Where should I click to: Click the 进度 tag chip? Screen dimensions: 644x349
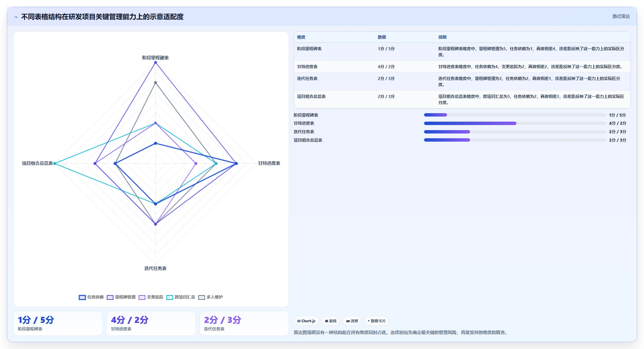[x=352, y=321]
